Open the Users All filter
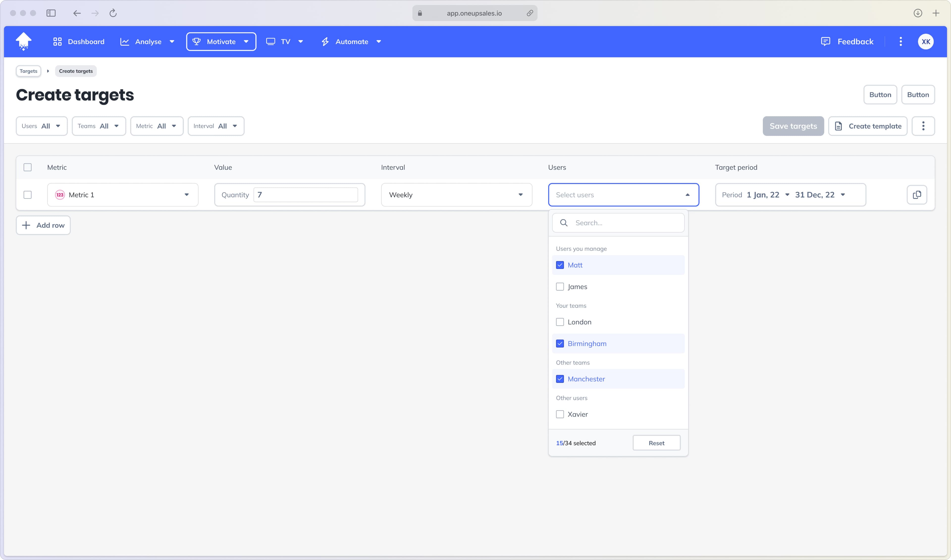The image size is (951, 560). click(42, 126)
